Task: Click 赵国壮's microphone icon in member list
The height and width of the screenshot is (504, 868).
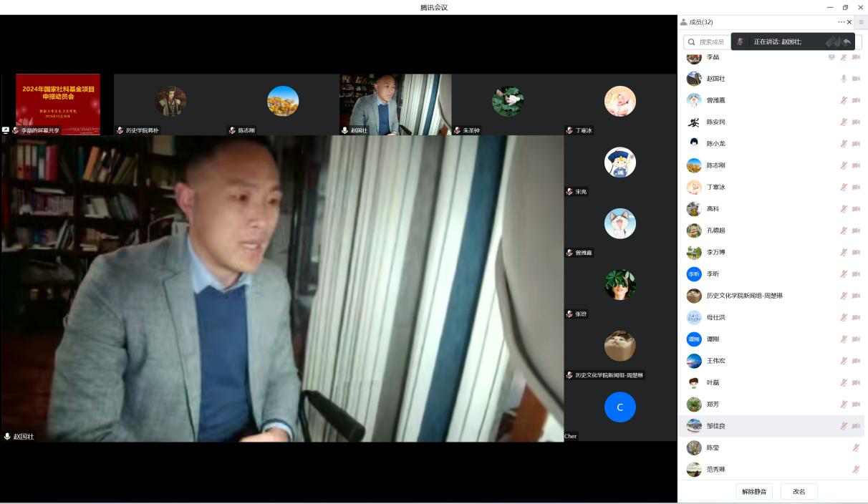Action: click(844, 79)
